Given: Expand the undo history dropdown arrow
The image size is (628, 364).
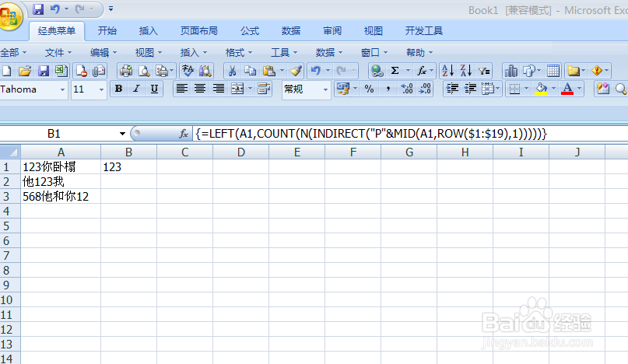Looking at the screenshot, I should coord(328,72).
